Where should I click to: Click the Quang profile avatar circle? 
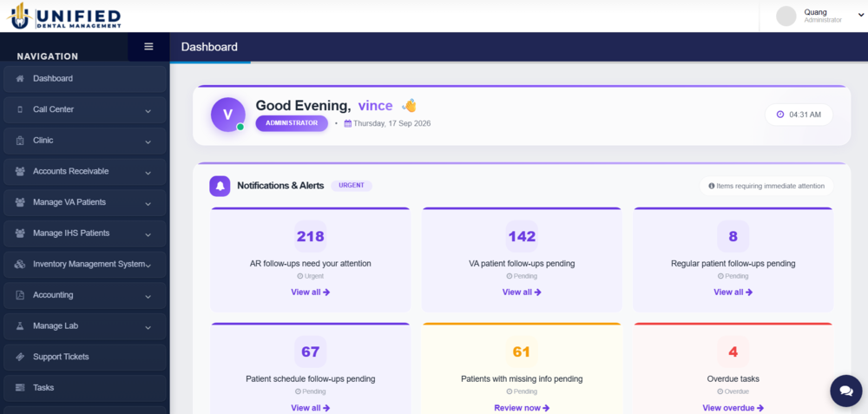[786, 16]
